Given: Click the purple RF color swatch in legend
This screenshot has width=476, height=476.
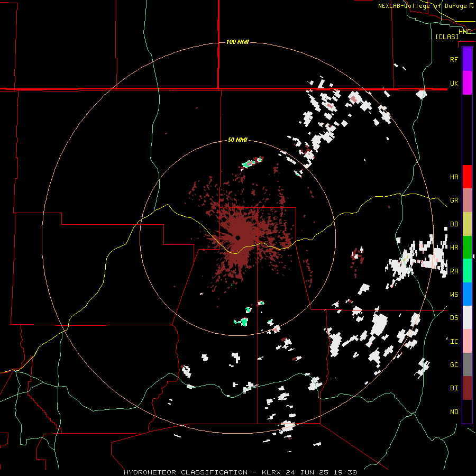Looking at the screenshot, I should click(x=467, y=59).
